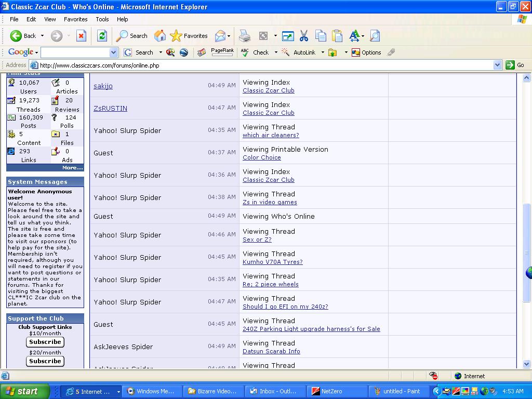The height and width of the screenshot is (399, 532).
Task: Click the Mail envelope icon
Action: (x=220, y=36)
